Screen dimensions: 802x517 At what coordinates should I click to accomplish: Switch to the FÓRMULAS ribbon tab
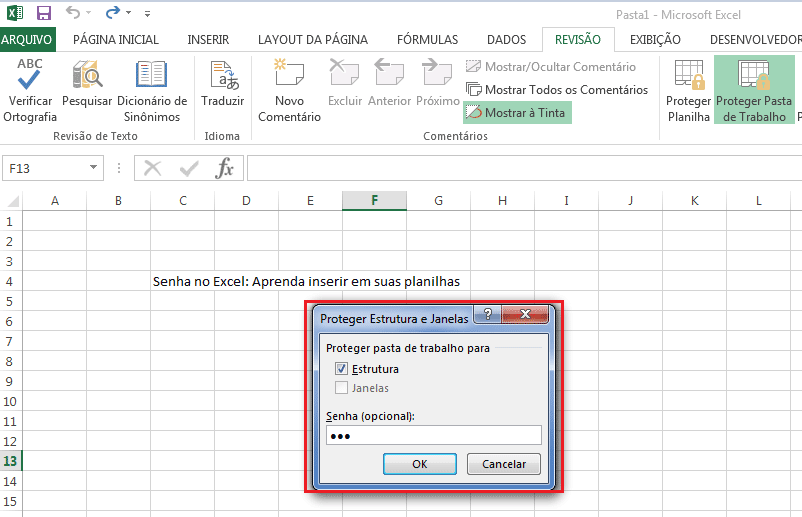[427, 40]
